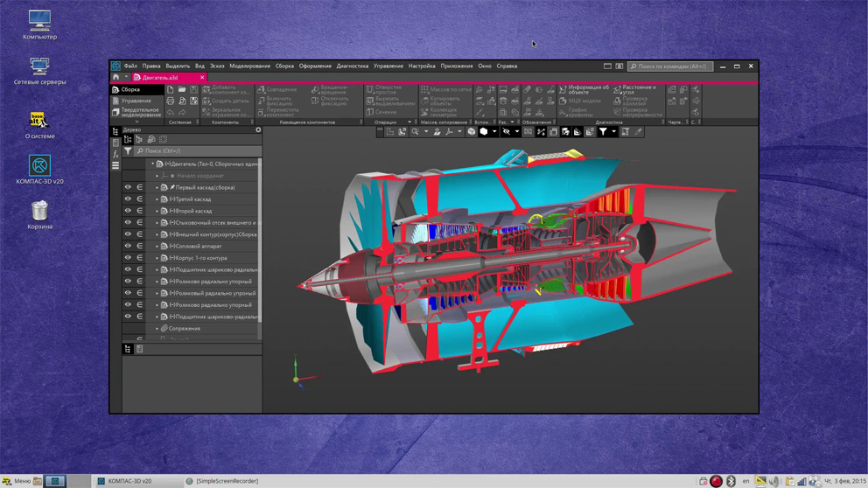Viewport: 868px width, 488px height.
Task: Open the Моделирование menu
Action: [x=249, y=66]
